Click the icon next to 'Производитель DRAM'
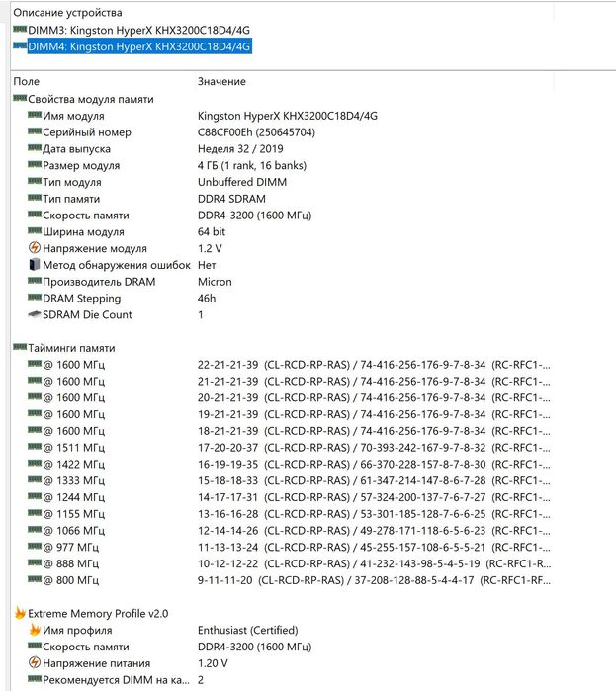Image resolution: width=616 pixels, height=691 pixels. click(35, 281)
